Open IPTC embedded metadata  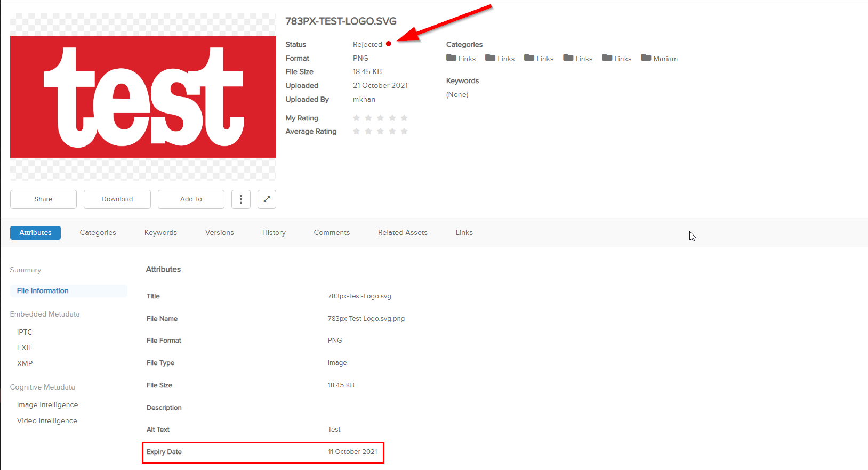coord(25,332)
